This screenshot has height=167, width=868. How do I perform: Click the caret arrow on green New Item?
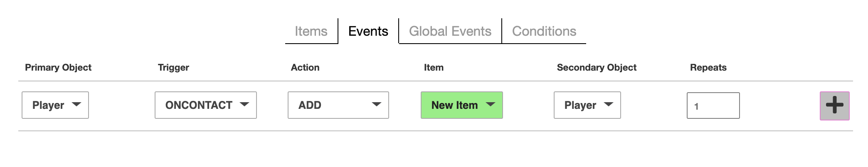click(491, 104)
